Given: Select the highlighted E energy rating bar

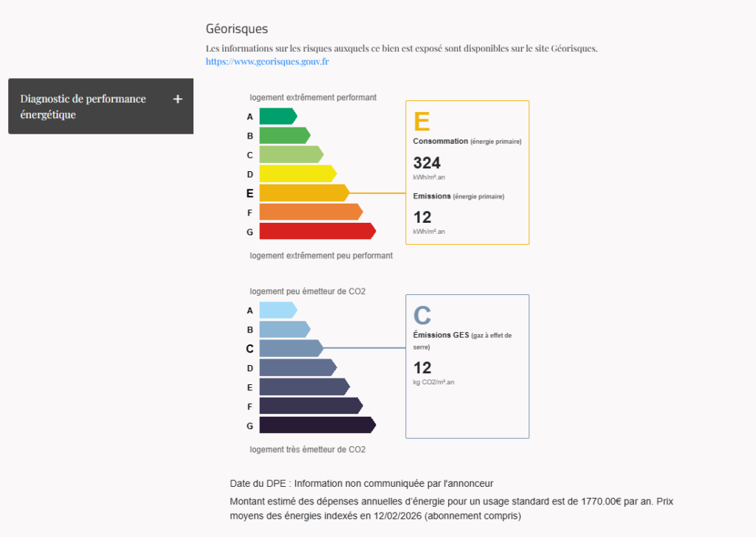Looking at the screenshot, I should pyautogui.click(x=303, y=193).
